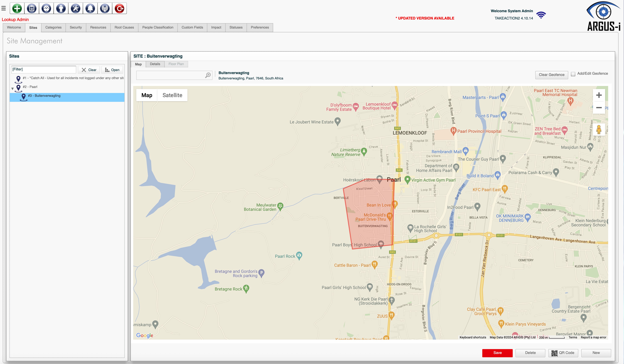Switch map to Satellite view
Viewport: 624px width, 364px height.
point(172,95)
